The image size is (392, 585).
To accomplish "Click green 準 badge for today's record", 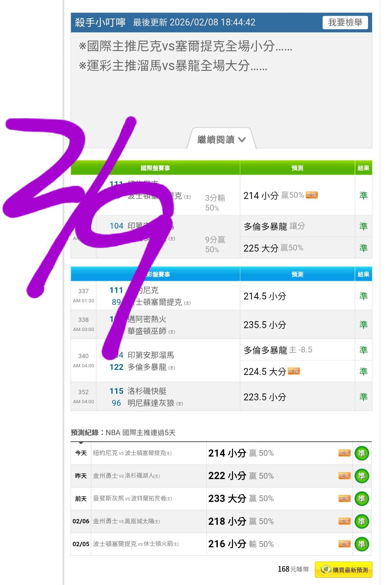I will click(362, 453).
